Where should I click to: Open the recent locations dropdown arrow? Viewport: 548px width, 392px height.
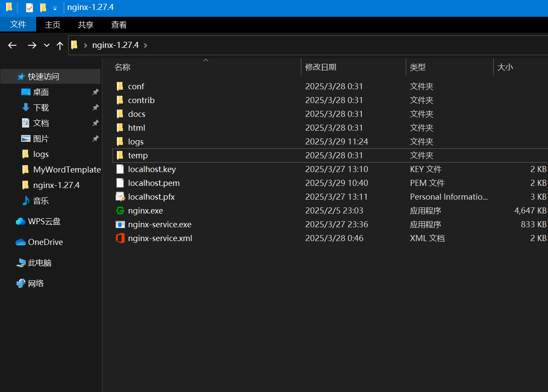pyautogui.click(x=47, y=45)
